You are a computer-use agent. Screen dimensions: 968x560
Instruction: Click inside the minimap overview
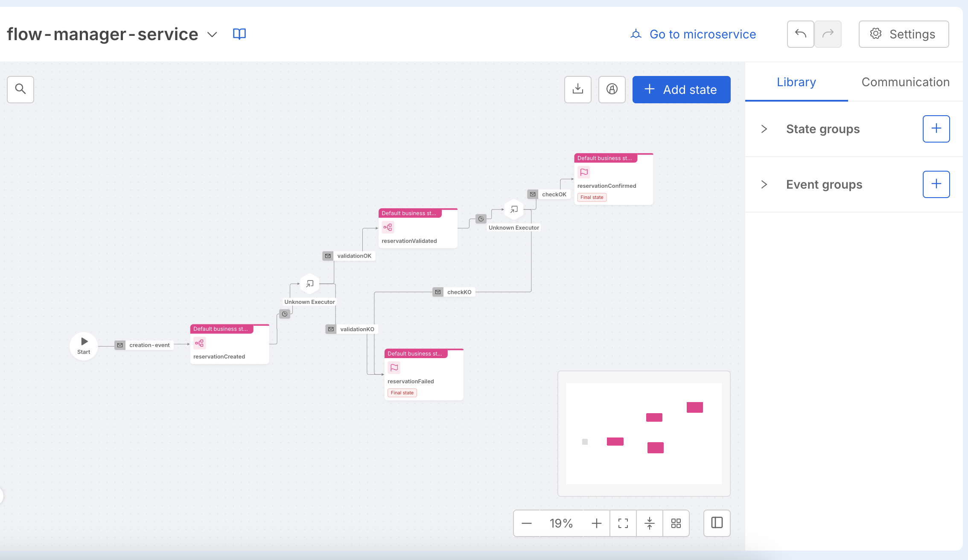pyautogui.click(x=643, y=433)
